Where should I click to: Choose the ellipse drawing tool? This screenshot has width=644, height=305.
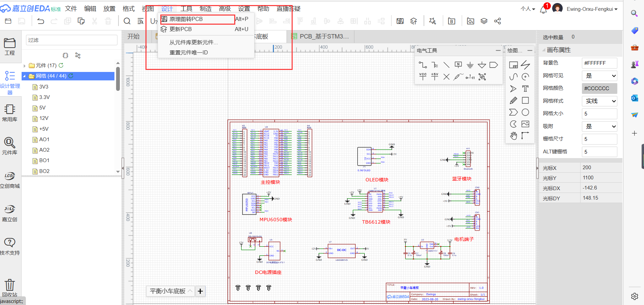click(x=525, y=112)
